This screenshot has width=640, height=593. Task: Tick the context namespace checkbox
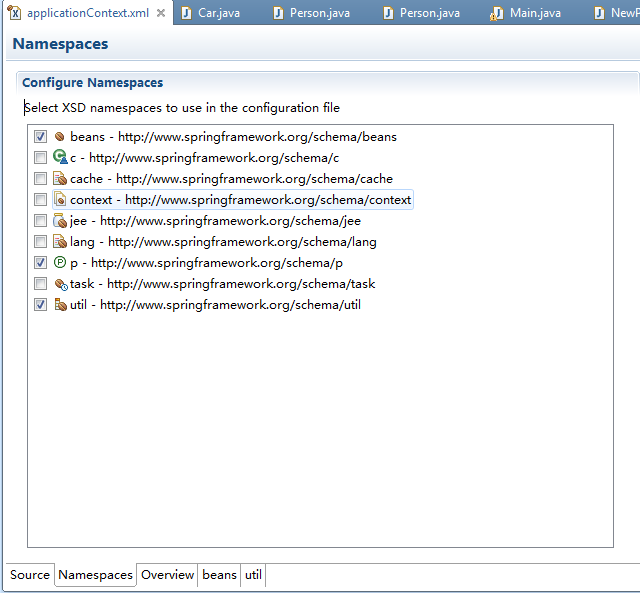click(40, 200)
